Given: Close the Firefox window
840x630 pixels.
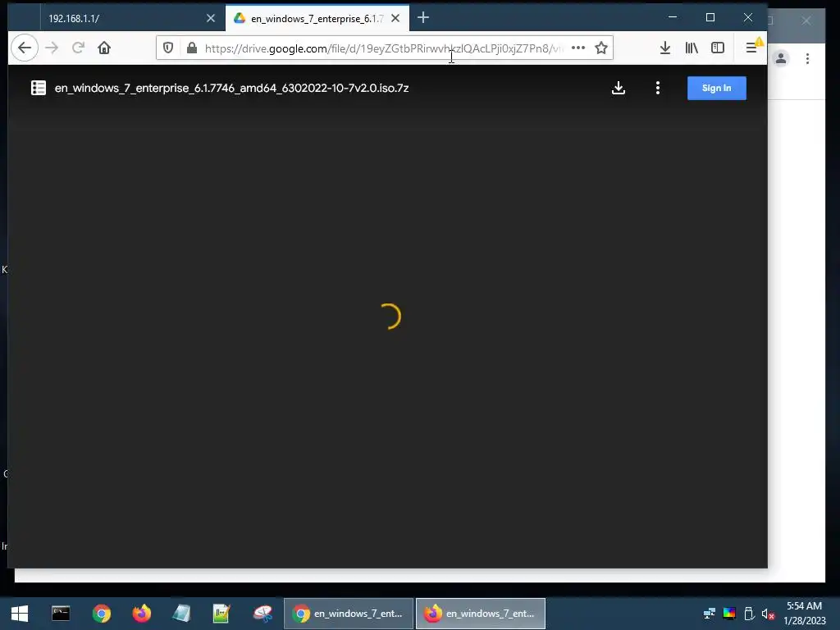Looking at the screenshot, I should (x=748, y=18).
